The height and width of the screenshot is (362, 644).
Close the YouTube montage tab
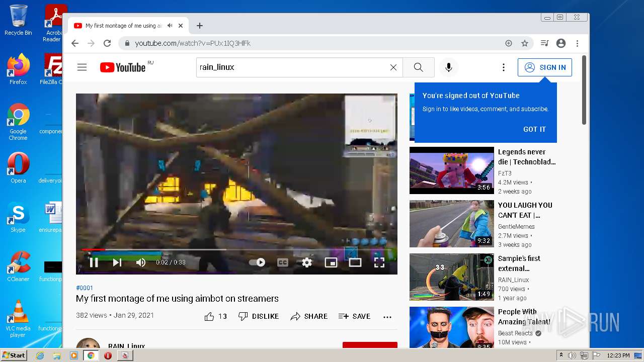181,26
